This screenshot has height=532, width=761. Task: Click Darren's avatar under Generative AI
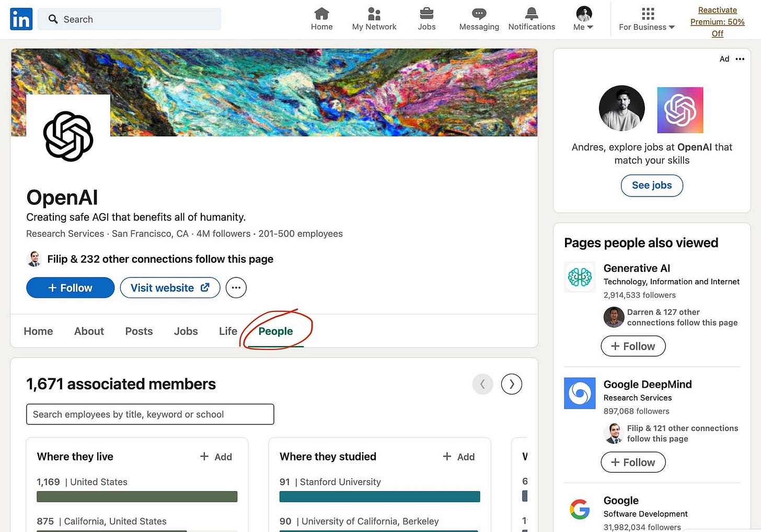614,317
